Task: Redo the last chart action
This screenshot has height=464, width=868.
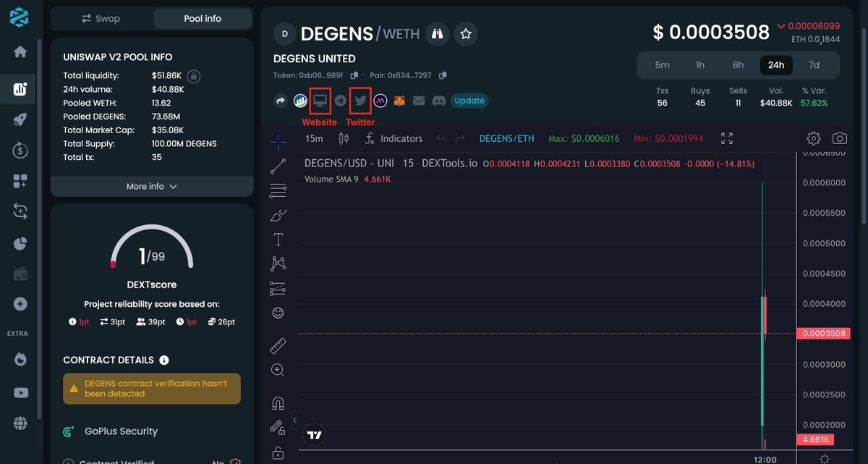Action: pyautogui.click(x=461, y=138)
